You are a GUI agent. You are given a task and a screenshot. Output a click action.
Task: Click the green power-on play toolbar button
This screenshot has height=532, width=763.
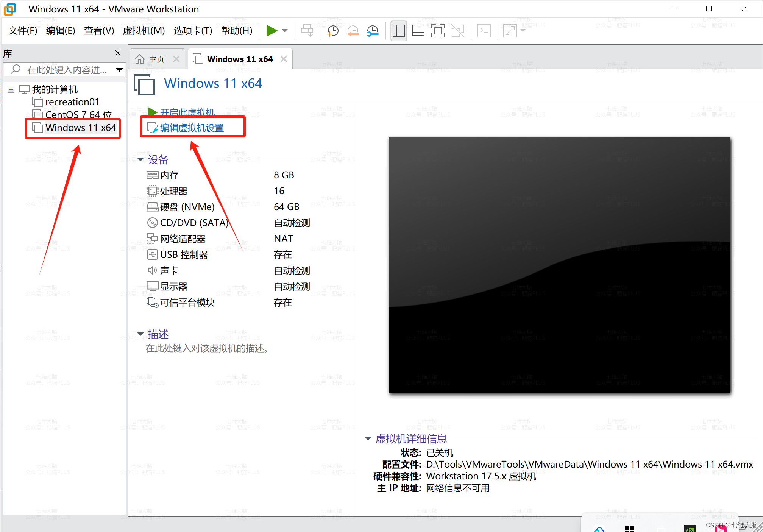271,31
